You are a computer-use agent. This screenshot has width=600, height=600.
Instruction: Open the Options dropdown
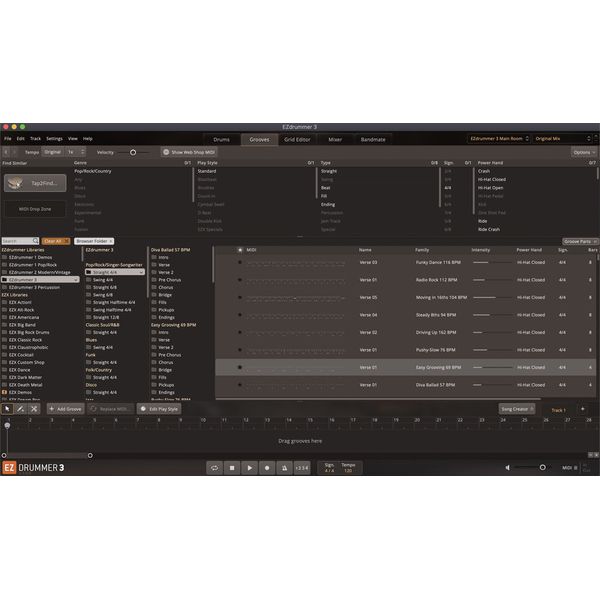tap(584, 152)
